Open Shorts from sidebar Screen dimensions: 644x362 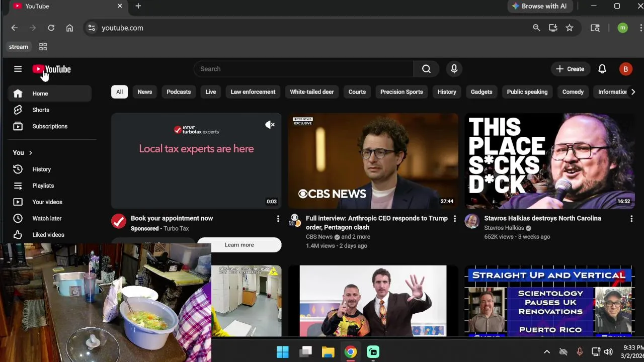point(50,110)
